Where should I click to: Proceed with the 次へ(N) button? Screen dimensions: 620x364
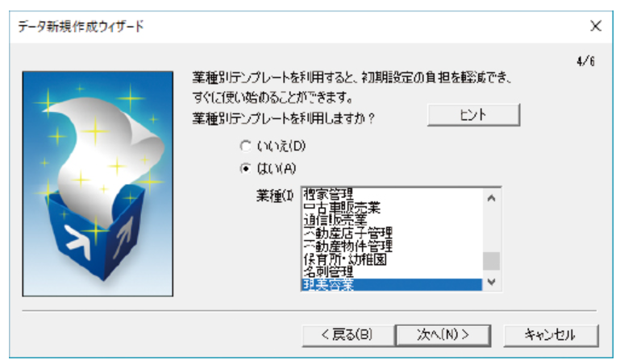click(443, 335)
